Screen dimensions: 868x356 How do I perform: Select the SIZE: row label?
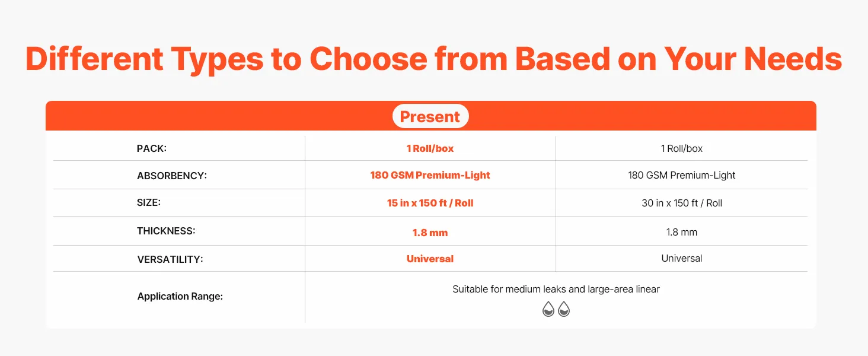(149, 202)
